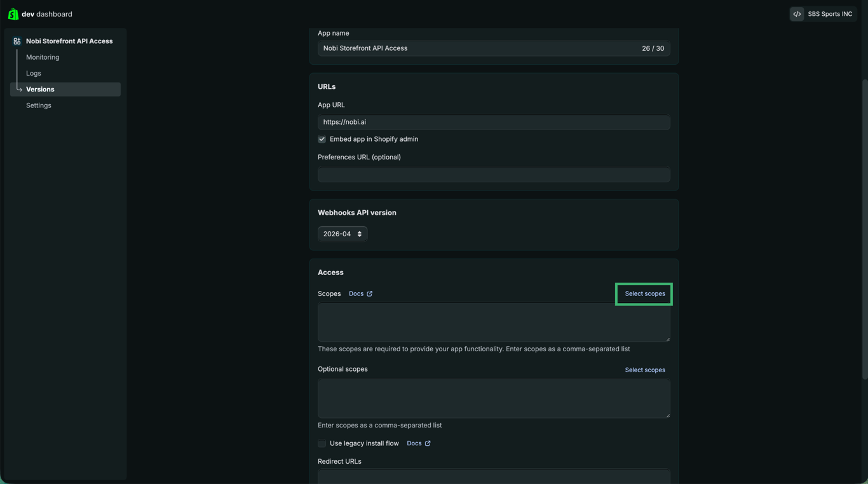Uncheck Embed app in Shopify admin

(x=322, y=139)
